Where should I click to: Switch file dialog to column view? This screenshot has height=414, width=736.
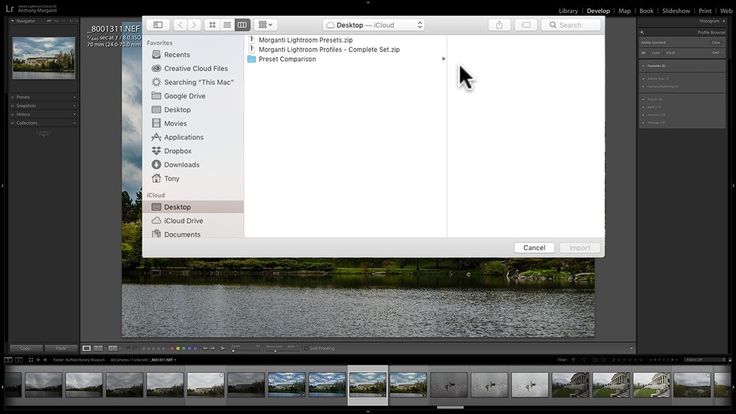[x=242, y=25]
